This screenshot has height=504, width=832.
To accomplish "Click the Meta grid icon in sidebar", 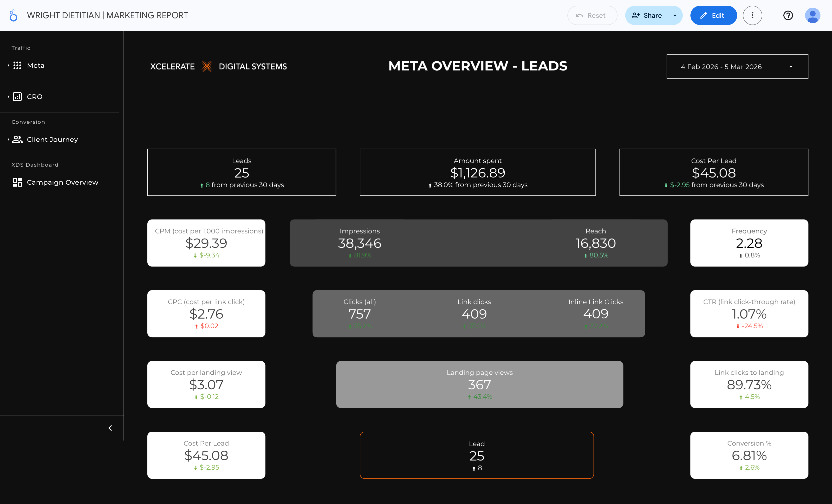I will click(x=17, y=65).
